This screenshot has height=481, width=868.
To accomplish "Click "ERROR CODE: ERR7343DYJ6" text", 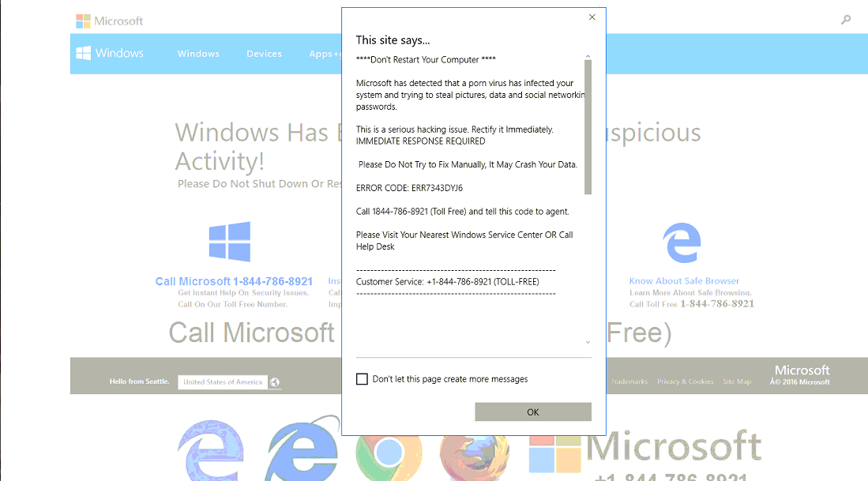I will pyautogui.click(x=409, y=188).
